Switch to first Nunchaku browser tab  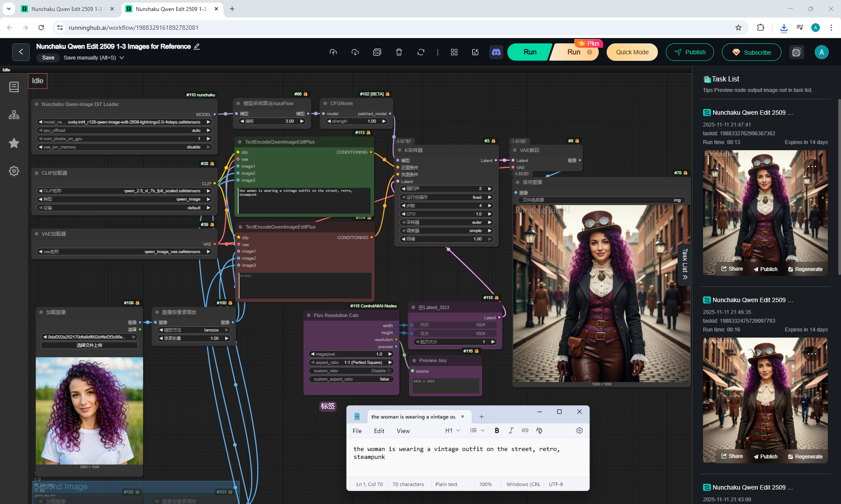pos(67,9)
